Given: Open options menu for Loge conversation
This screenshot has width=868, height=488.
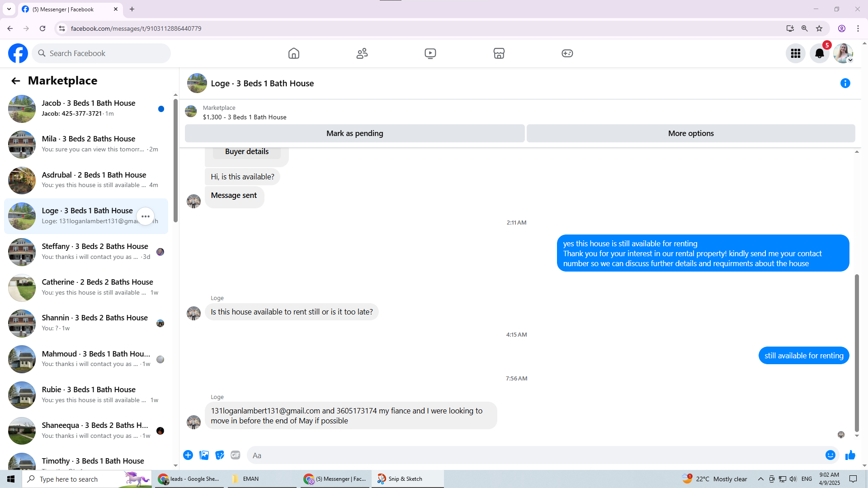Looking at the screenshot, I should pyautogui.click(x=146, y=216).
